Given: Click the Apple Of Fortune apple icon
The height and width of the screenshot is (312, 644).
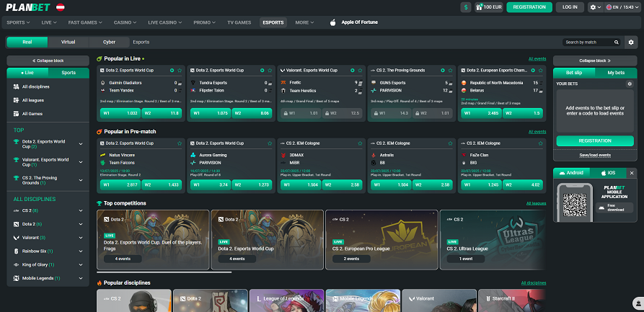Looking at the screenshot, I should point(332,22).
